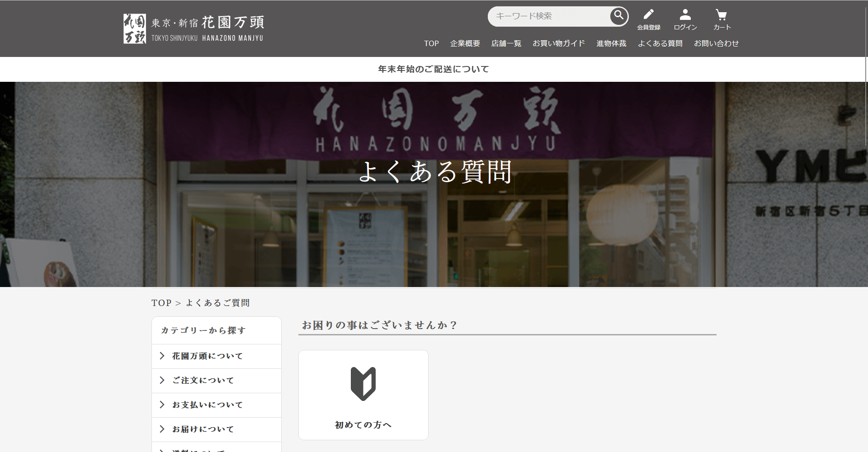This screenshot has width=868, height=452.
Task: Click TOP in the breadcrumb trail
Action: coord(161,302)
